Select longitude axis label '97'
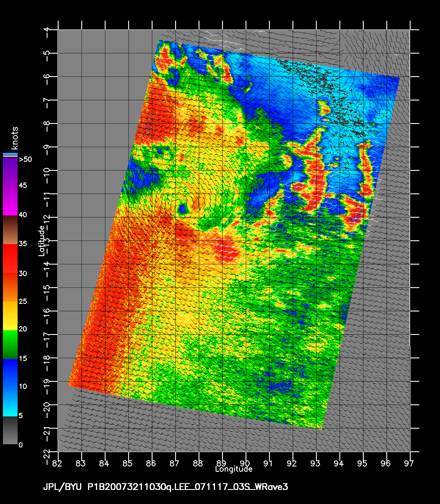The width and height of the screenshot is (440, 504). pyautogui.click(x=409, y=463)
